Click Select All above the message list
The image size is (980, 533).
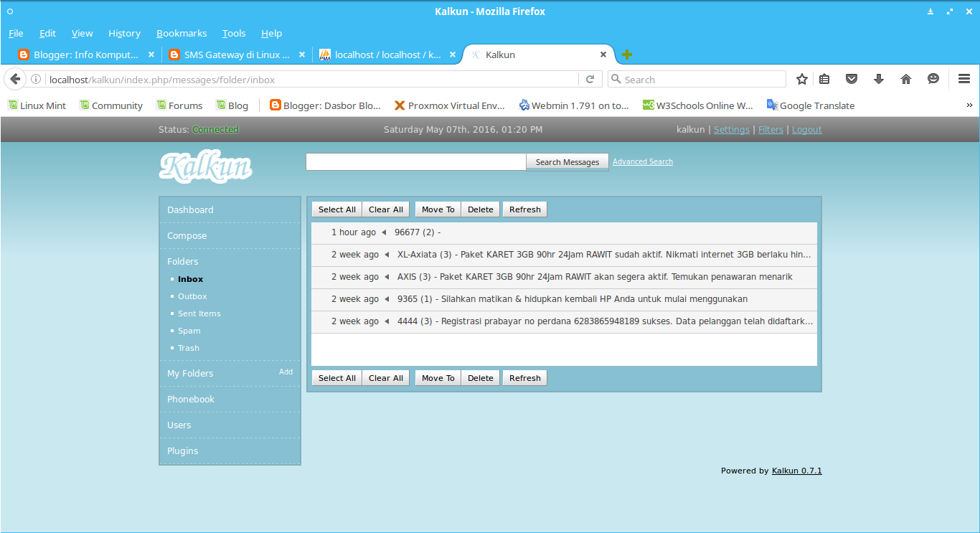[337, 209]
